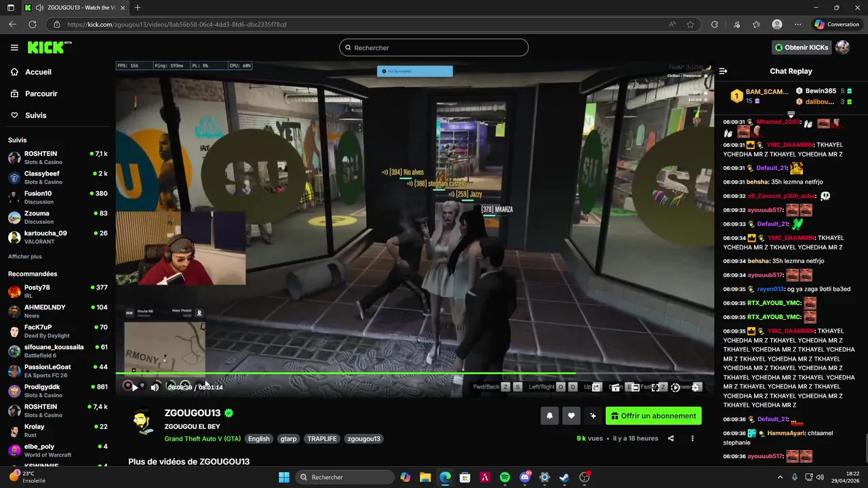868x488 pixels.
Task: Open Fack7uP channel
Action: pyautogui.click(x=58, y=331)
